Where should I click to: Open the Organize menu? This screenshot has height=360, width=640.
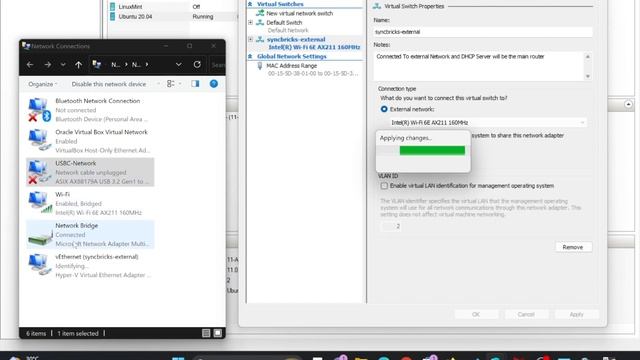[42, 84]
